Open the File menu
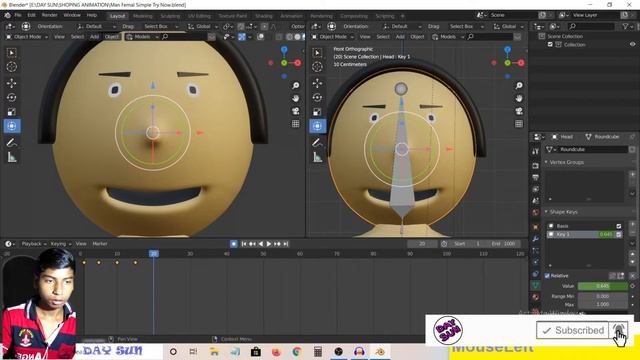The width and height of the screenshot is (640, 360). [x=18, y=15]
